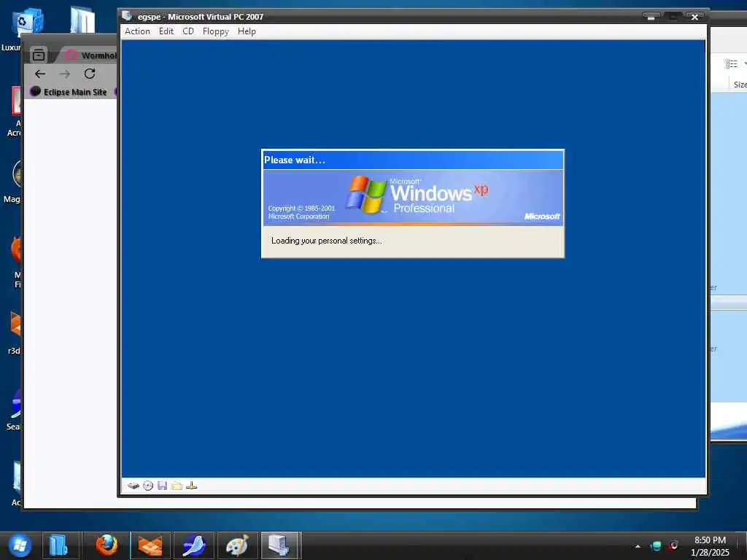747x560 pixels.
Task: Switch to Virtual PC taskbar button
Action: (x=280, y=545)
